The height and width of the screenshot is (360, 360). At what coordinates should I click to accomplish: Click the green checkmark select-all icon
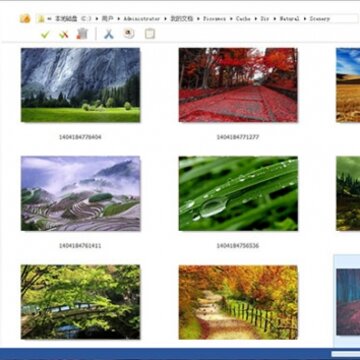[x=45, y=34]
